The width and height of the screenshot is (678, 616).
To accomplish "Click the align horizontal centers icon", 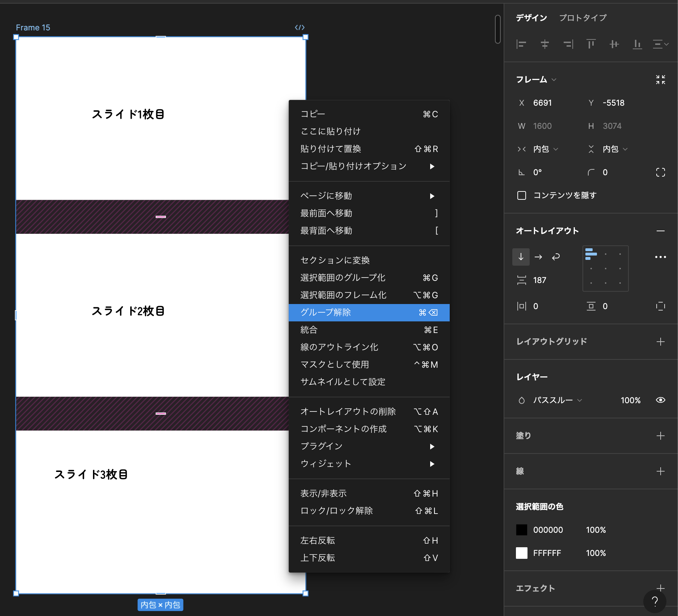I will pyautogui.click(x=544, y=44).
